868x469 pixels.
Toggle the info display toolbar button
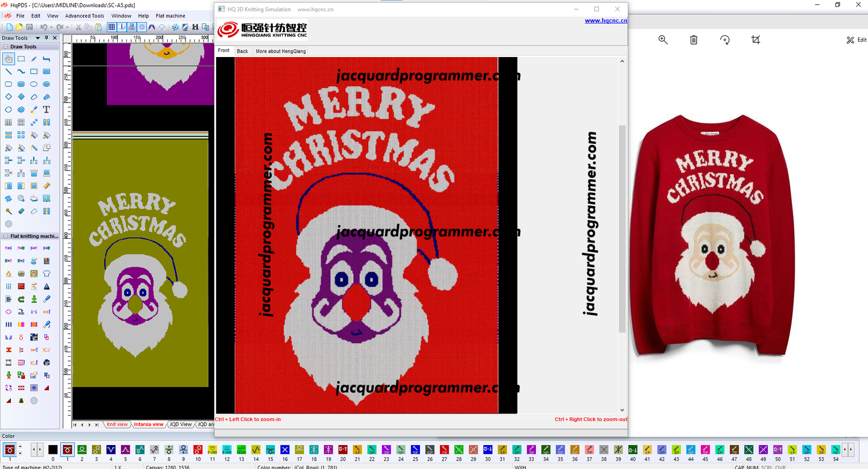(122, 27)
